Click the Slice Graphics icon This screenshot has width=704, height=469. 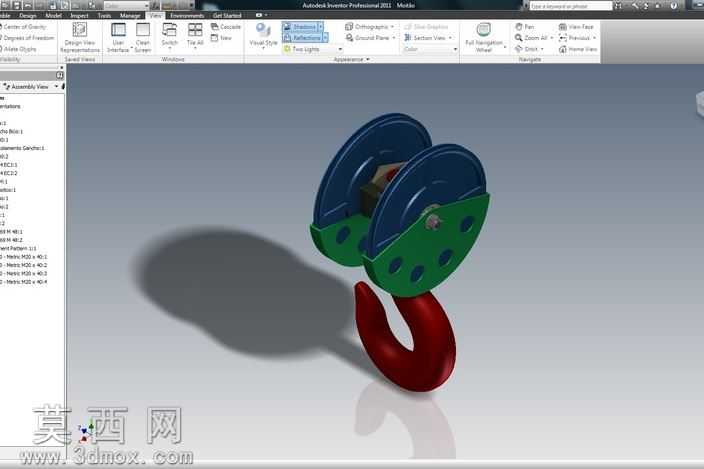(x=408, y=26)
